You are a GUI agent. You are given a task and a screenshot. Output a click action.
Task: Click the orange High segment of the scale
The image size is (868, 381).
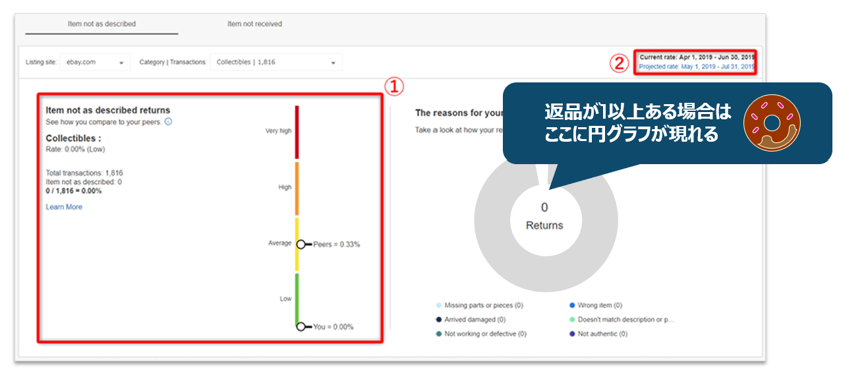point(297,189)
